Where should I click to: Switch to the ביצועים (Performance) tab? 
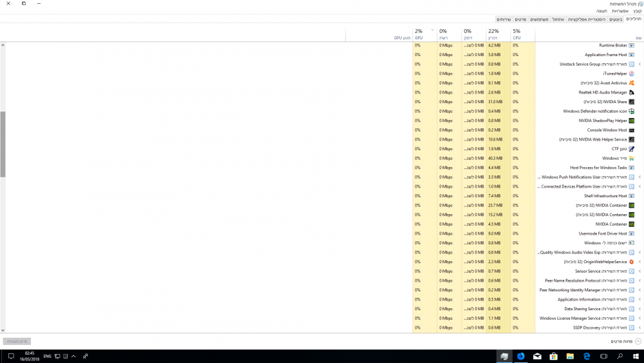616,19
